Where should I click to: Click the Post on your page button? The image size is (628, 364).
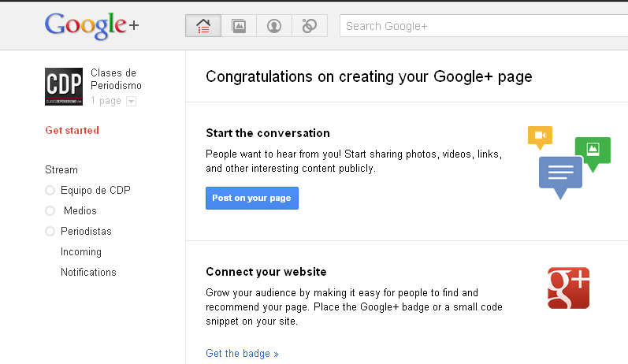point(252,198)
